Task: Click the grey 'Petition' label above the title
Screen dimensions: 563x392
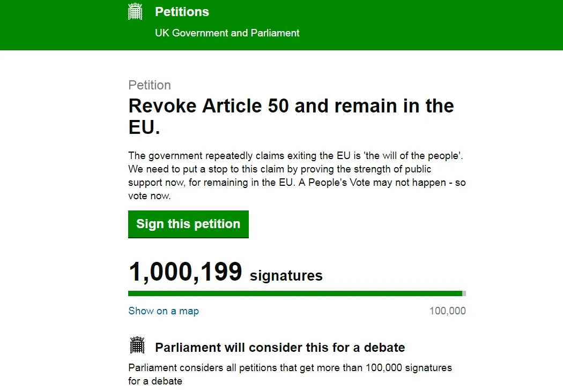Action: 150,85
